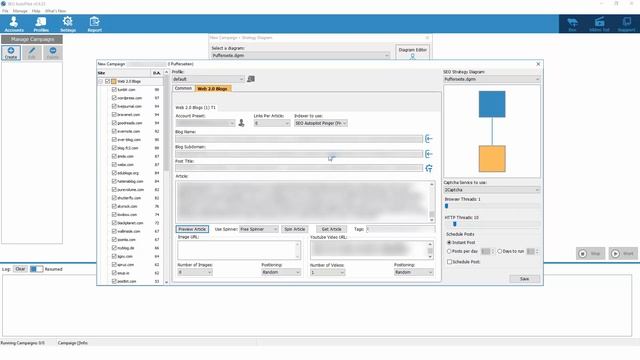Image resolution: width=640 pixels, height=360 pixels.
Task: Click the blue node in strategy diagram
Action: pyautogui.click(x=492, y=104)
